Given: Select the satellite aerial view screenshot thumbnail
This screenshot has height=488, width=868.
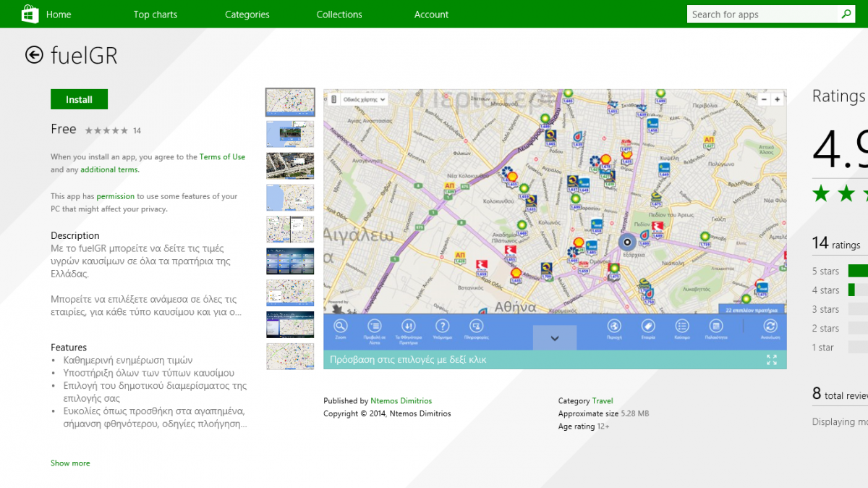Looking at the screenshot, I should click(x=290, y=166).
